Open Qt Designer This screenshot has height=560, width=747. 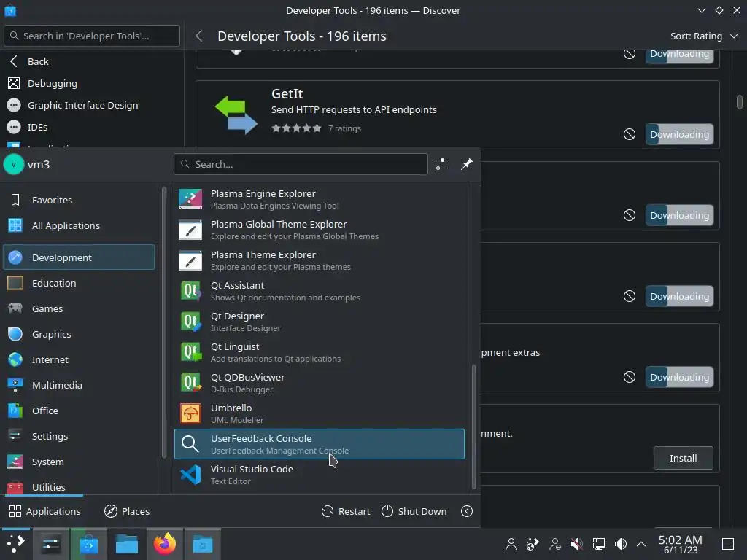point(320,322)
